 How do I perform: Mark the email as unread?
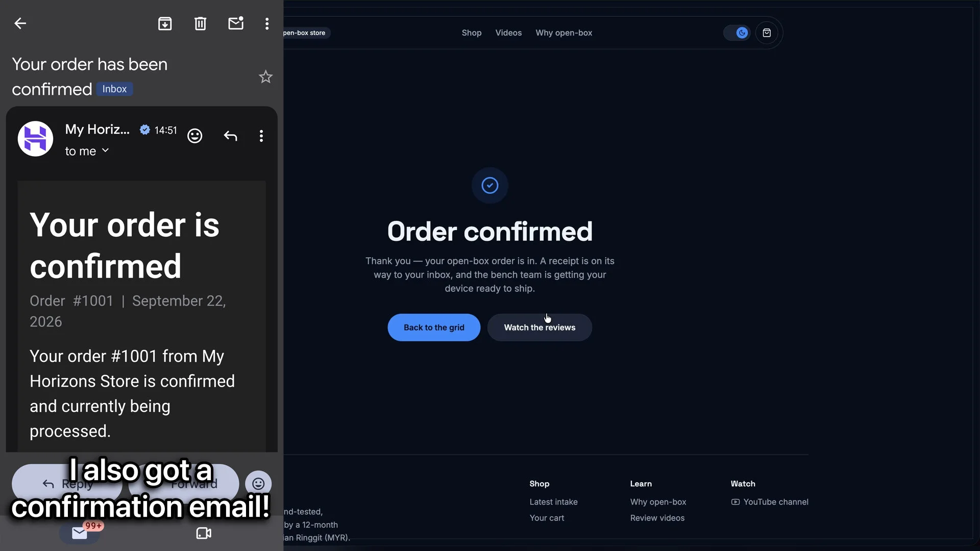(236, 23)
